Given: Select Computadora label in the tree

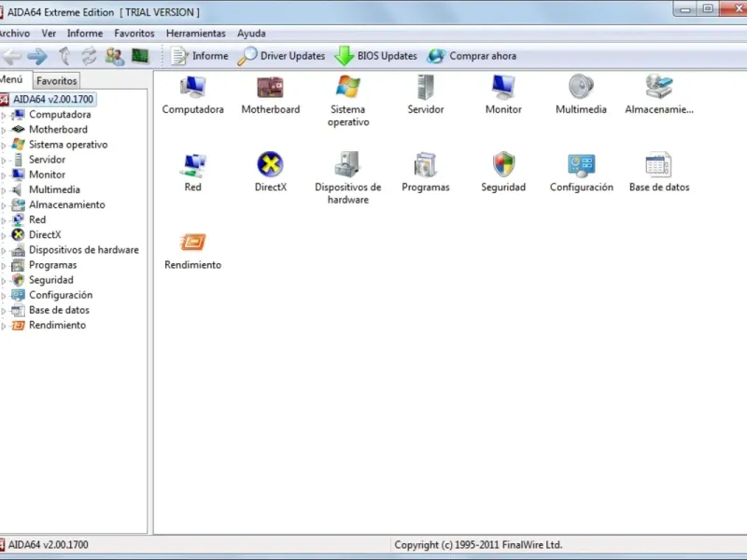Looking at the screenshot, I should click(x=60, y=114).
